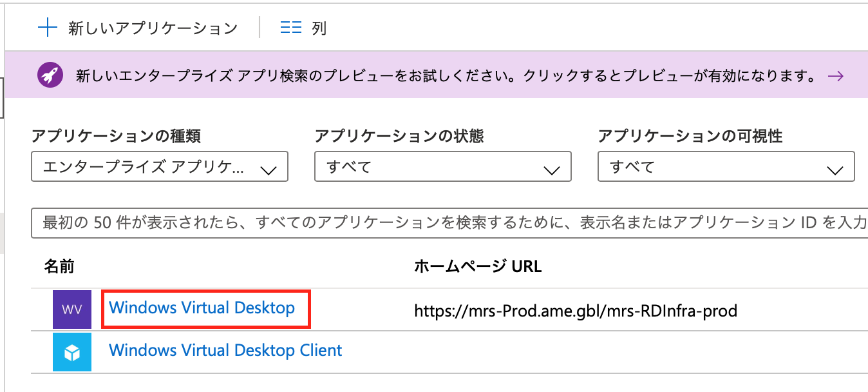Click the plus icon next to 新しいアプリケーション

[48, 27]
